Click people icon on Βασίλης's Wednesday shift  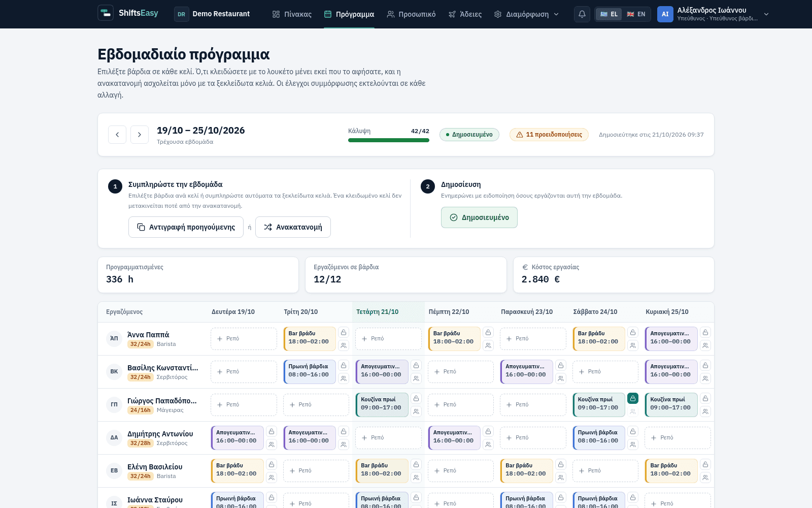416,378
